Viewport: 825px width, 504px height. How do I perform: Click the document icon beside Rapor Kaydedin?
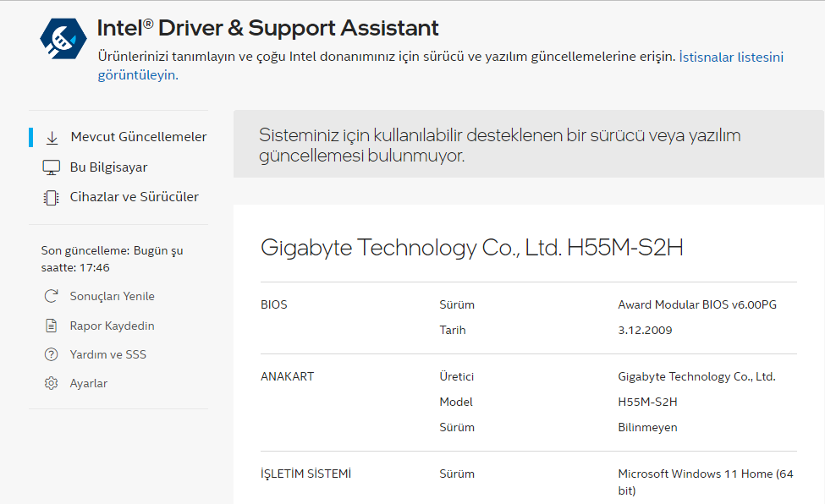pos(51,326)
